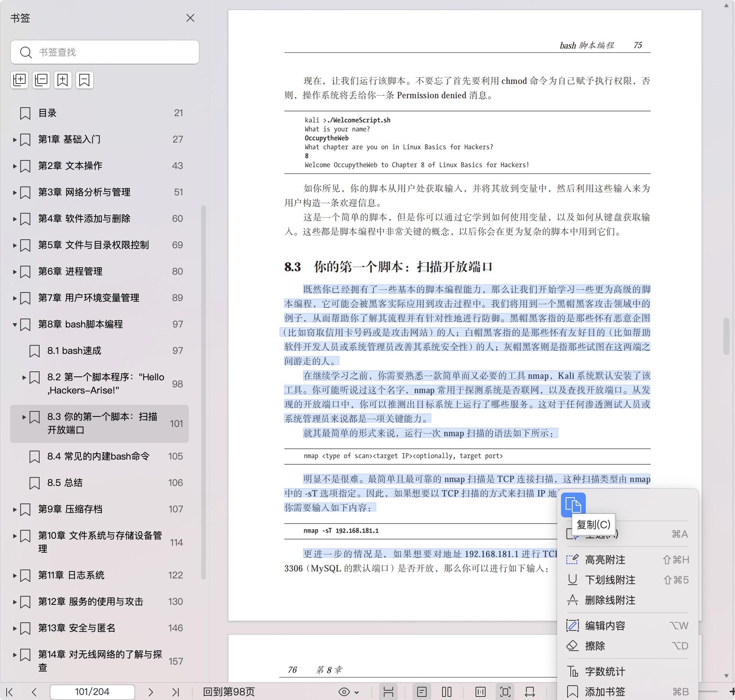
Task: Expand the 8.2 bookmark subsection
Action: tap(24, 377)
